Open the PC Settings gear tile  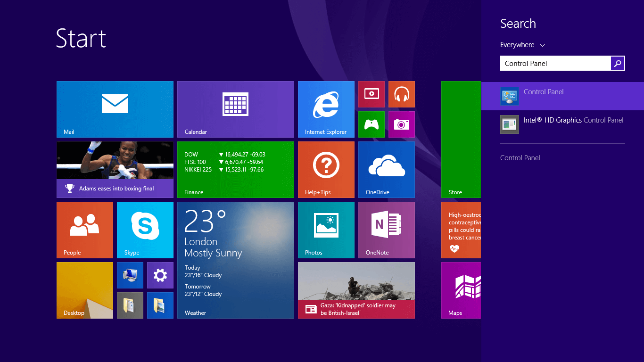(160, 275)
